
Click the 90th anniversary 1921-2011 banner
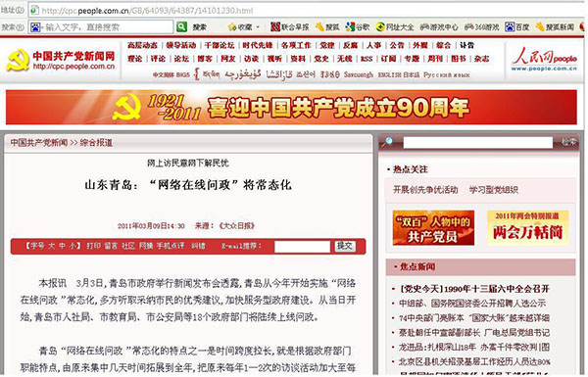coord(291,107)
